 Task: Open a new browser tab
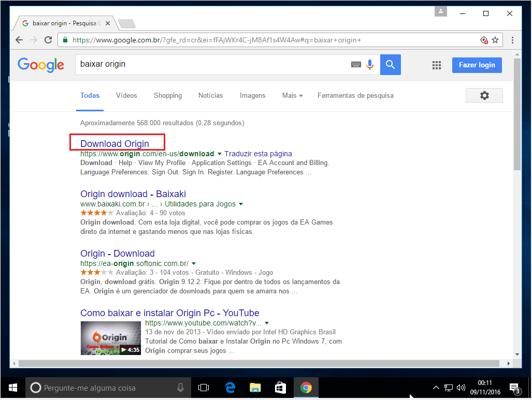click(x=127, y=23)
